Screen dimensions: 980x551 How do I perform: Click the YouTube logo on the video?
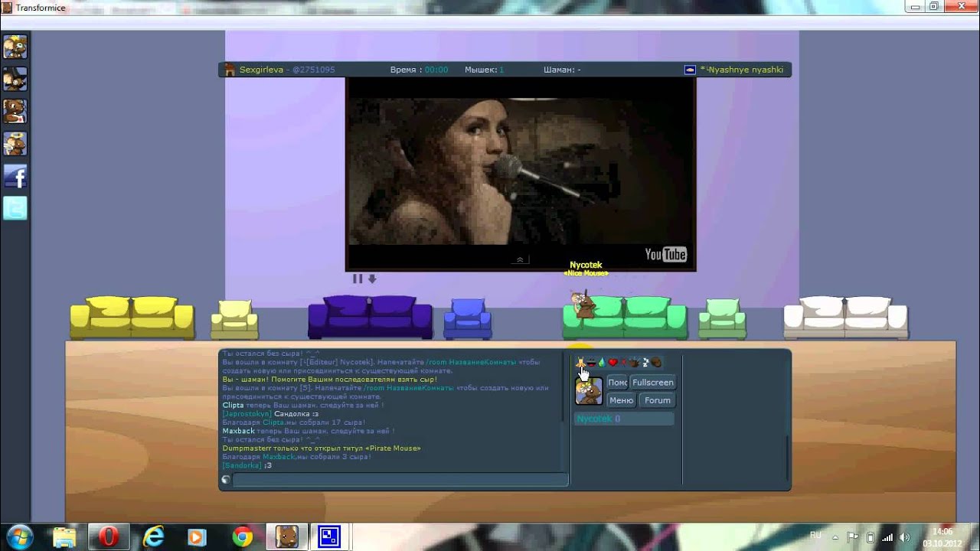(665, 254)
